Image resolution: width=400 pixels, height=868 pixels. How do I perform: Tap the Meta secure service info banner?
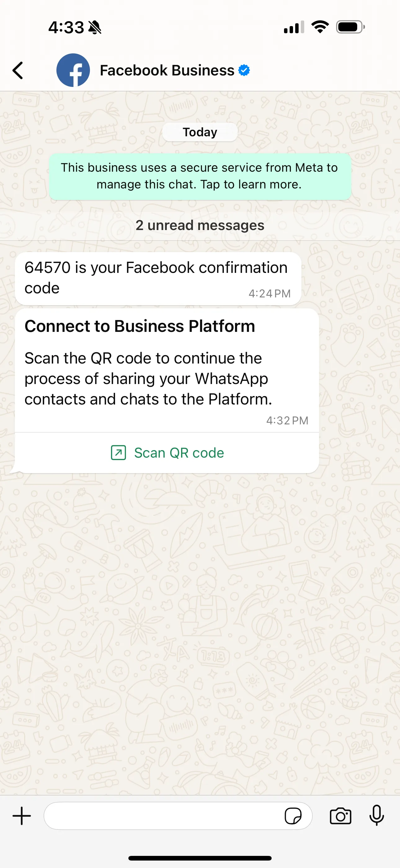[200, 176]
